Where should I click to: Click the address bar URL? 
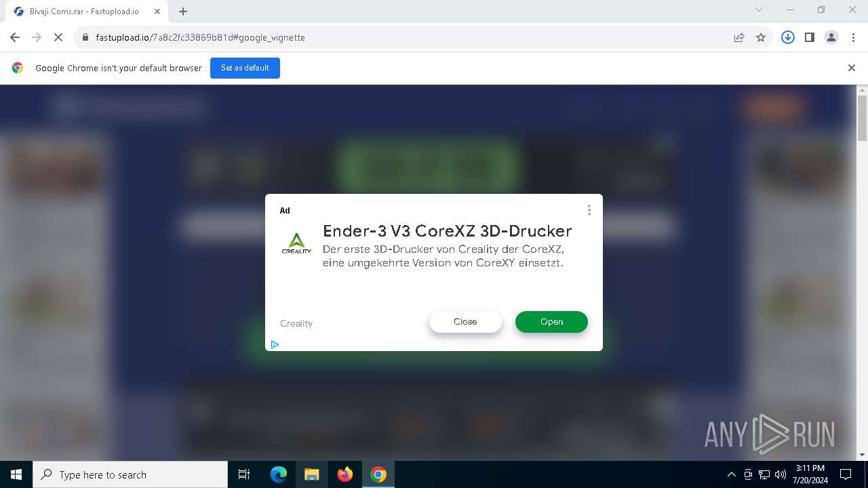[200, 37]
